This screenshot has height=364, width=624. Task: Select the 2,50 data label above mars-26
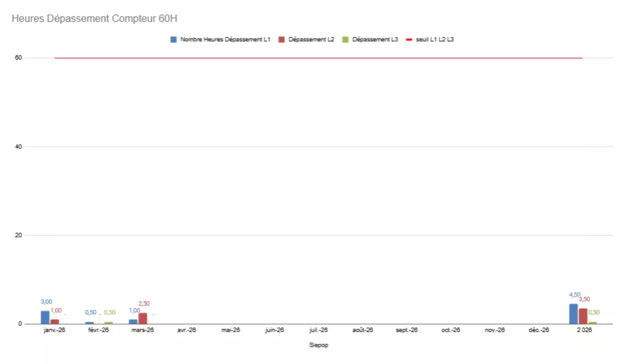pos(143,304)
